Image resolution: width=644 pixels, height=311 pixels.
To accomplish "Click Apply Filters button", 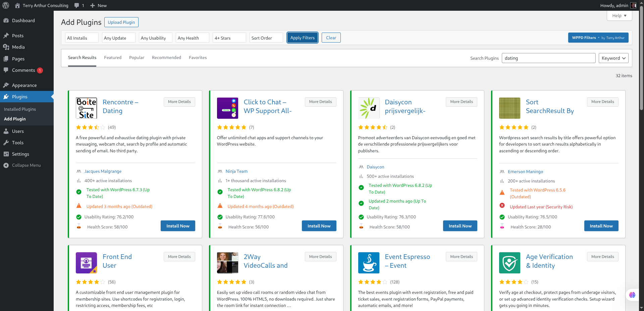I will 303,38.
